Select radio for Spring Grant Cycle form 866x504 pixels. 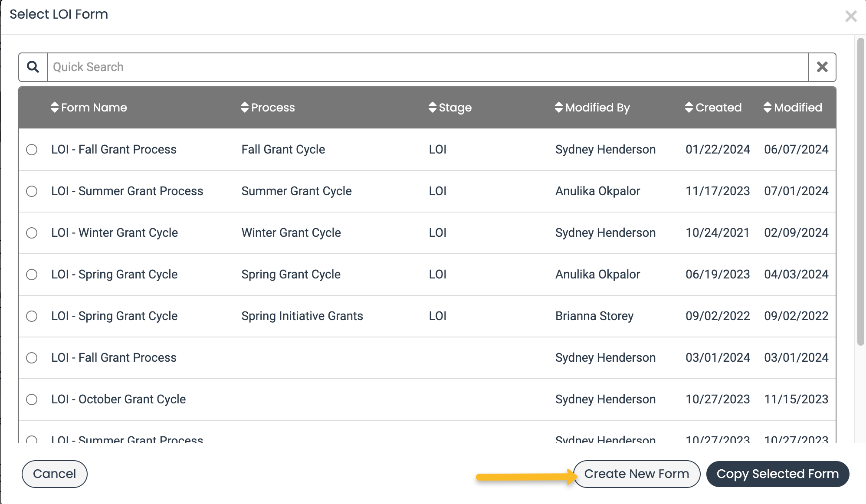[x=32, y=275]
